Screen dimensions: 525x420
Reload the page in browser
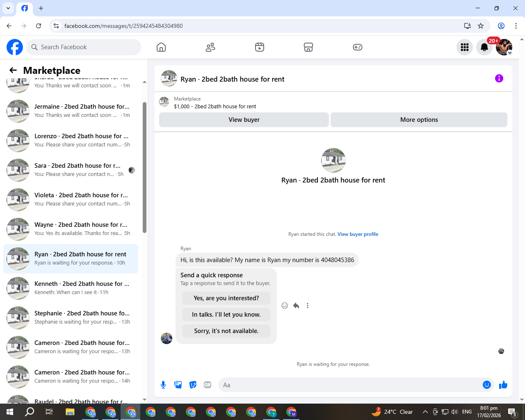coord(39,26)
